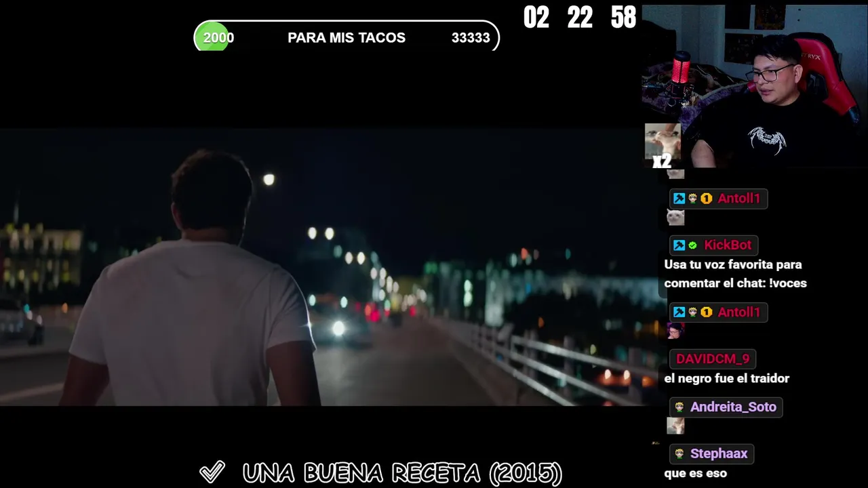Click Stephaax's user badge icon
The image size is (868, 488).
click(x=679, y=453)
